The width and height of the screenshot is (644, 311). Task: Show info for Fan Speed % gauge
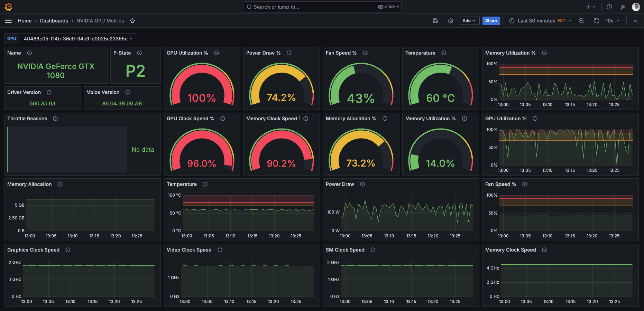[365, 53]
